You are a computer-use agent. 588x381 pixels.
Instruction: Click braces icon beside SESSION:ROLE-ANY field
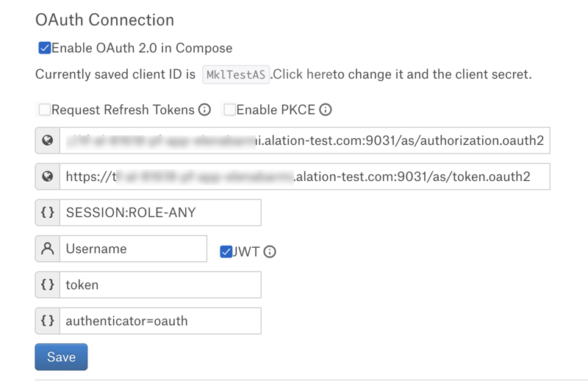48,213
